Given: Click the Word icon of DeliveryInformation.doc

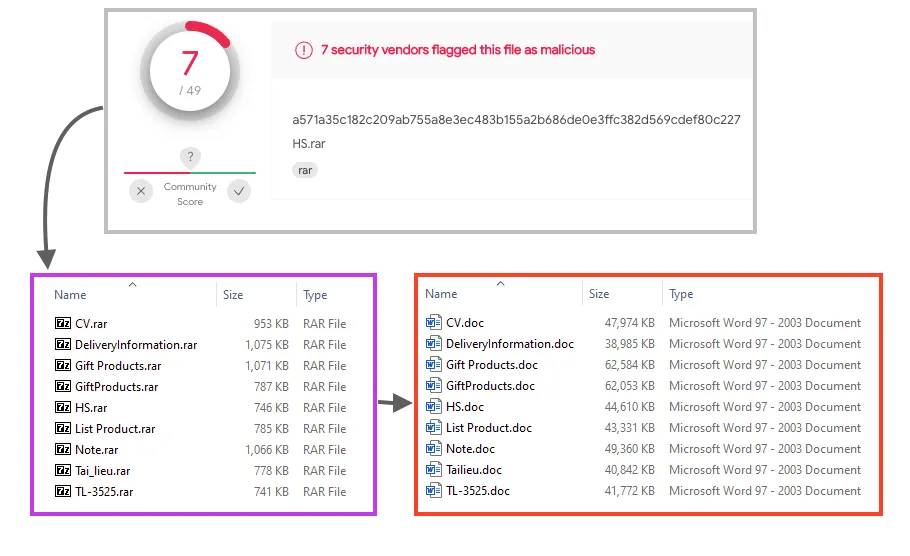Looking at the screenshot, I should 434,343.
